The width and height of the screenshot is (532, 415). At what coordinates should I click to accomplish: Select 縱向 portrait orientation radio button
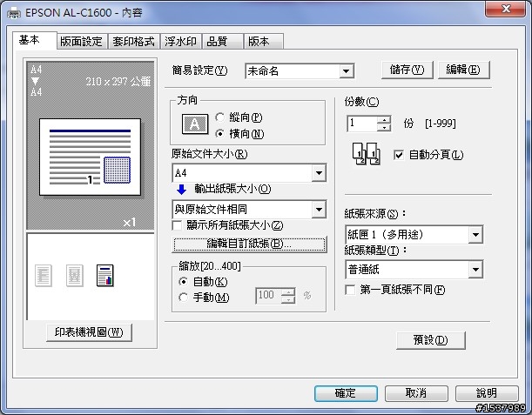click(220, 117)
